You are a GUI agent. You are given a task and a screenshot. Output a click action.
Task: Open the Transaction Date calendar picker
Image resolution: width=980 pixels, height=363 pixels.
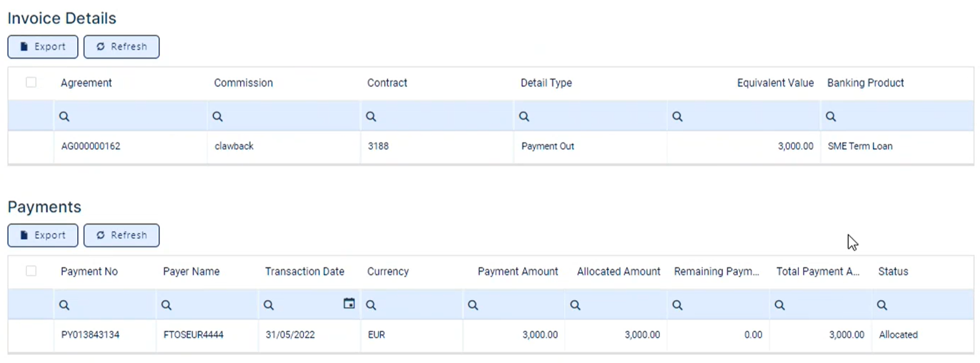click(x=348, y=304)
